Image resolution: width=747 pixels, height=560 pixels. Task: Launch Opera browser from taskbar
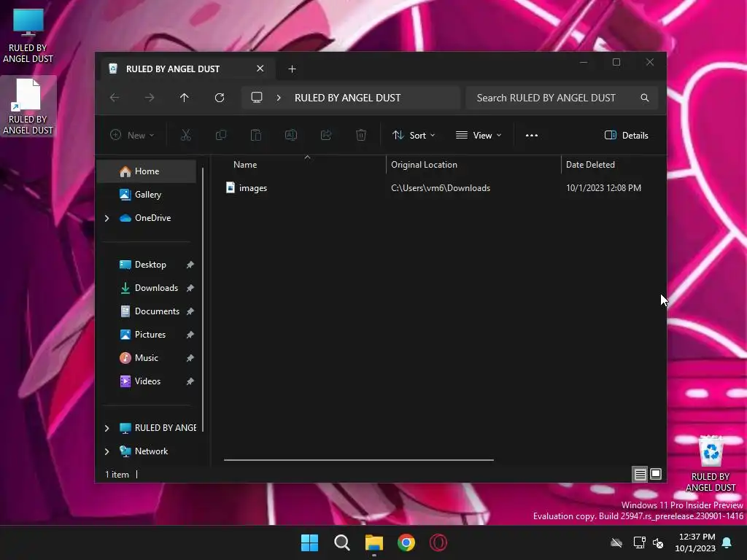point(438,542)
